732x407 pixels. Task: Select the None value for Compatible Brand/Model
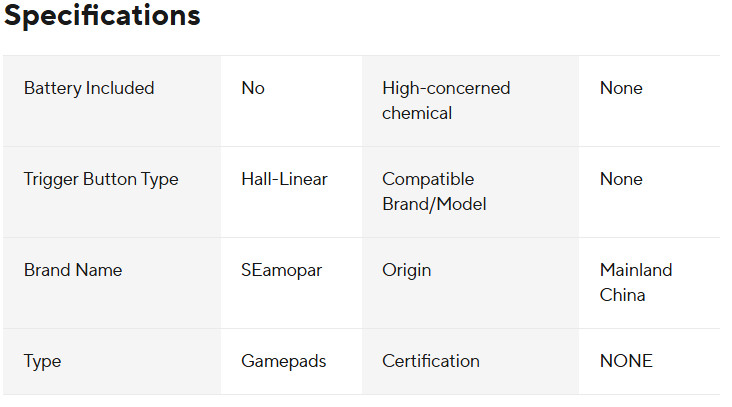tap(621, 179)
